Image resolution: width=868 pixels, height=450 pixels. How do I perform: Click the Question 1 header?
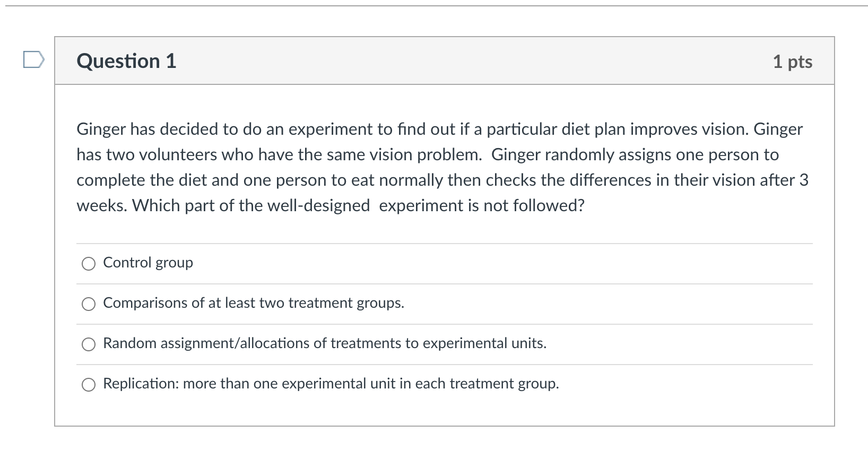tap(126, 60)
